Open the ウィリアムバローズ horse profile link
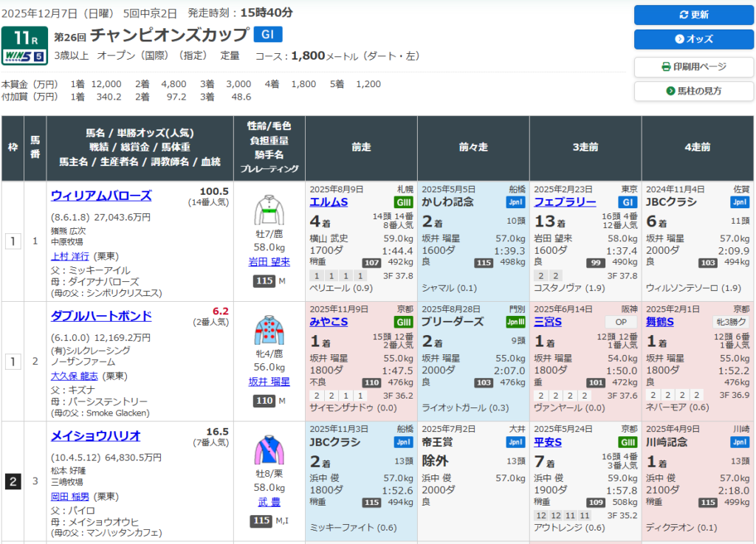This screenshot has width=756, height=544. [101, 196]
